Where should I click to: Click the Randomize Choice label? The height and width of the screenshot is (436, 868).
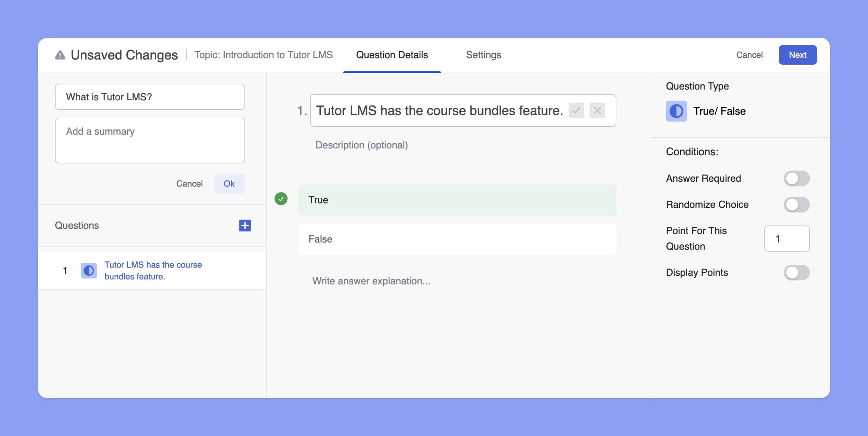click(707, 204)
